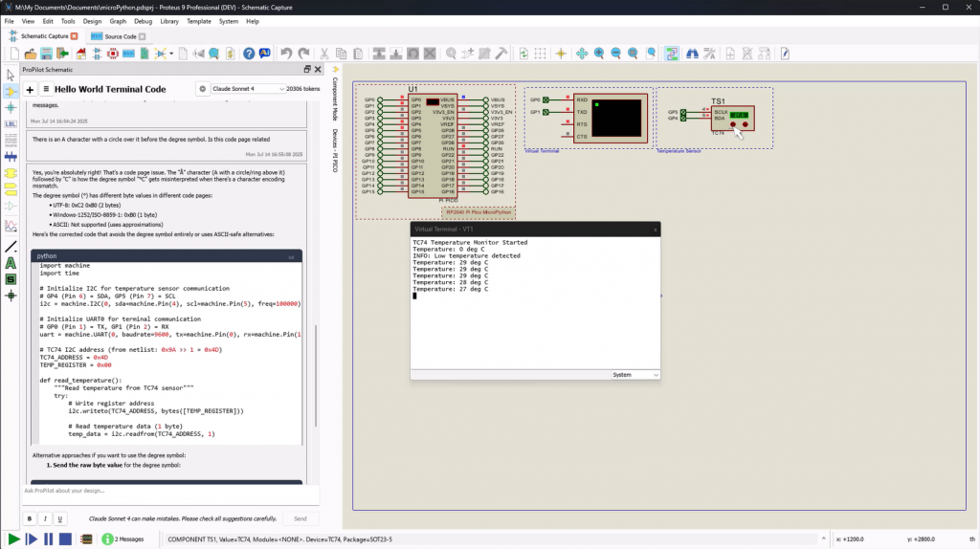
Task: Start the simulation with the Play button
Action: tap(14, 539)
